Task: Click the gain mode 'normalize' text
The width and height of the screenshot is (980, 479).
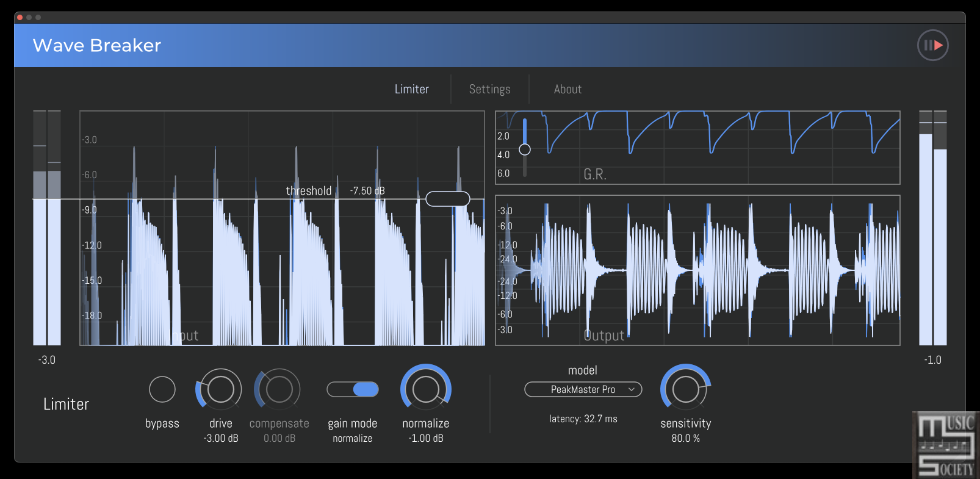Action: pyautogui.click(x=353, y=438)
